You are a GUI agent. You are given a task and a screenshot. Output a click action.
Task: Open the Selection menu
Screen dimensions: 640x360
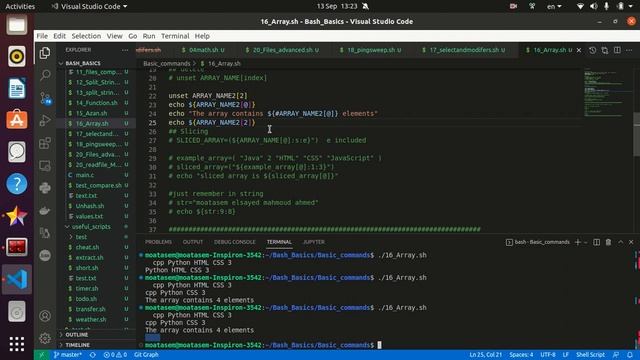pos(86,36)
